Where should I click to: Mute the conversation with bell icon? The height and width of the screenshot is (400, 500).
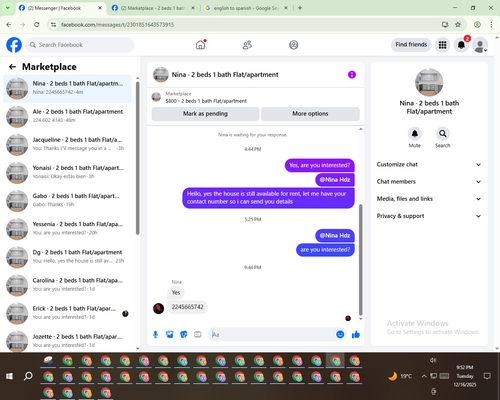pyautogui.click(x=415, y=134)
